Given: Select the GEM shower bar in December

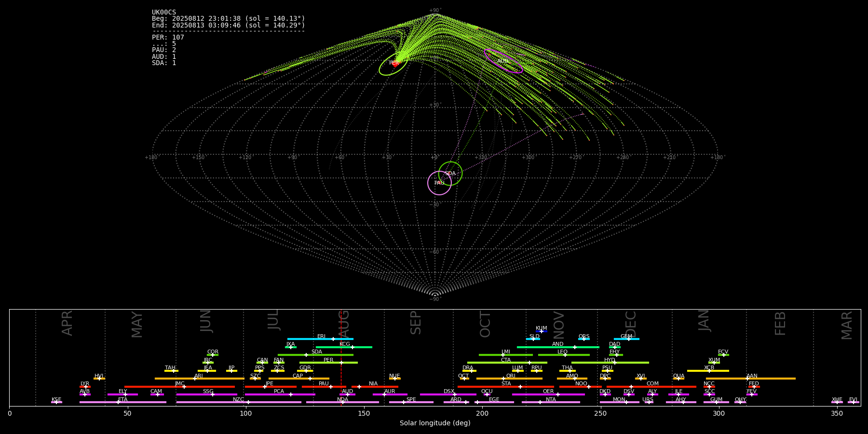Looking at the screenshot, I should pyautogui.click(x=626, y=339).
